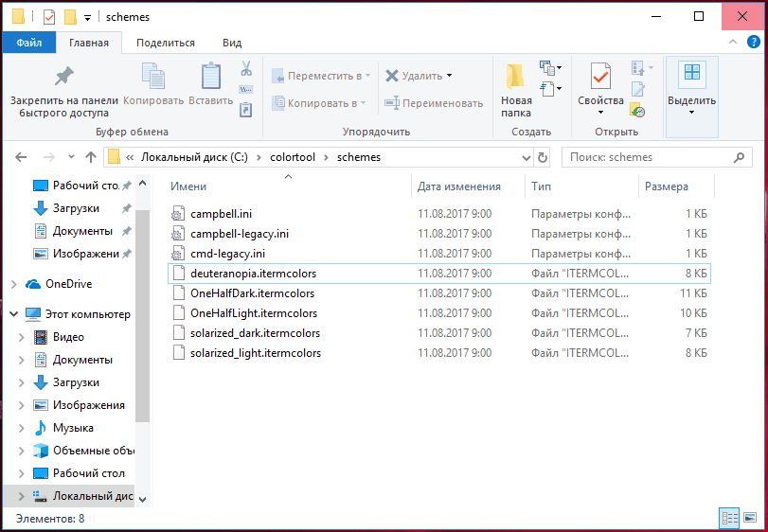Screen dimensions: 768x532
Task: Click the History icon in Открыть group
Action: pos(637,110)
